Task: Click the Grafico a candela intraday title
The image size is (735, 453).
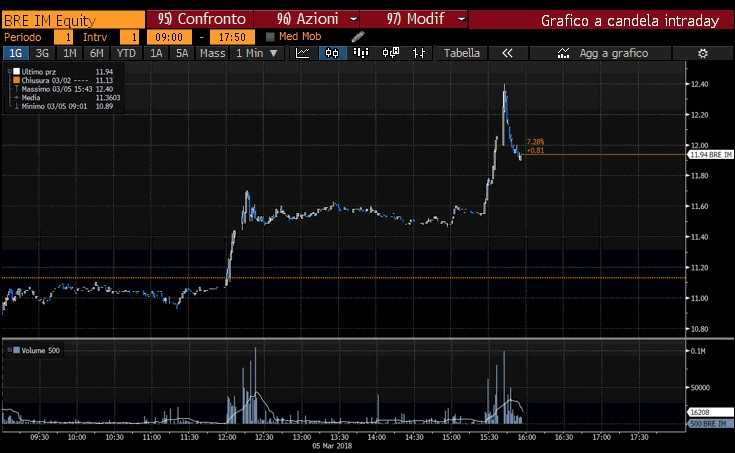Action: pos(630,21)
